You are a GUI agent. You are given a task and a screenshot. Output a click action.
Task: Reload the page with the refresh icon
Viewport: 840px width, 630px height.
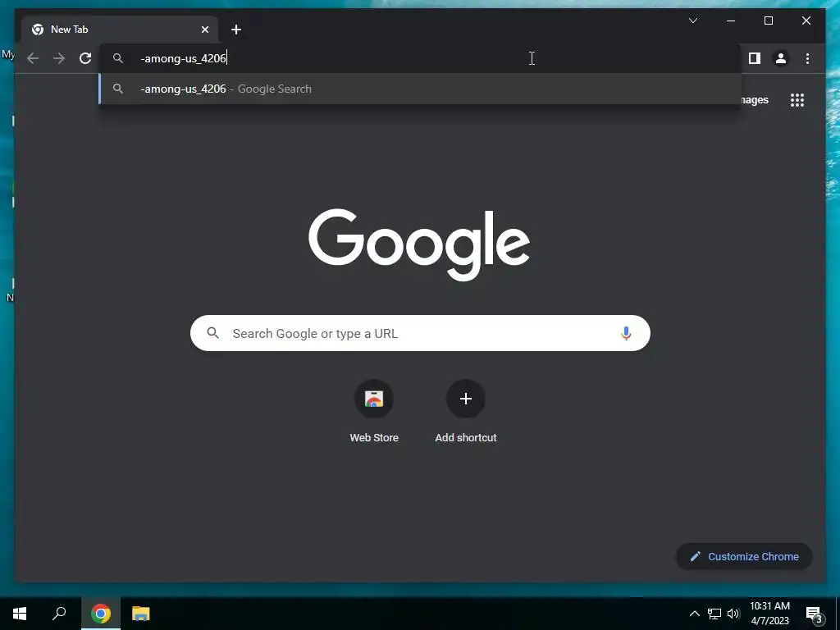[x=85, y=58]
